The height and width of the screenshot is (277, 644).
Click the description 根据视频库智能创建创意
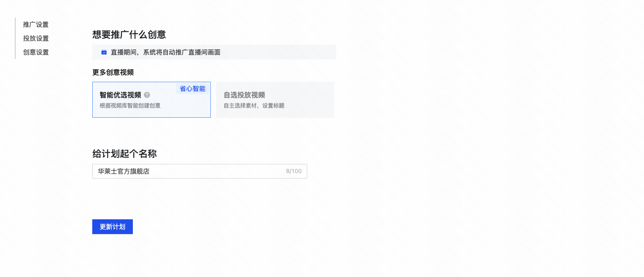click(x=130, y=105)
